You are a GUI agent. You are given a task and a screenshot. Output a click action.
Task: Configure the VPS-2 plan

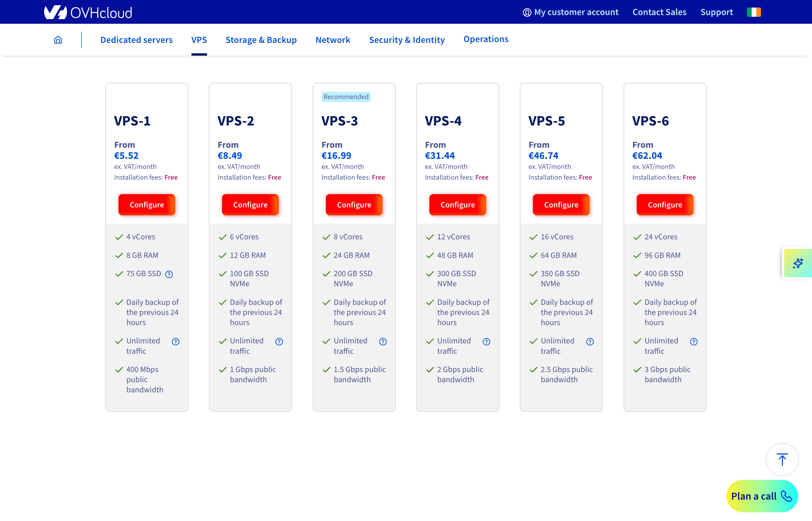pos(250,205)
